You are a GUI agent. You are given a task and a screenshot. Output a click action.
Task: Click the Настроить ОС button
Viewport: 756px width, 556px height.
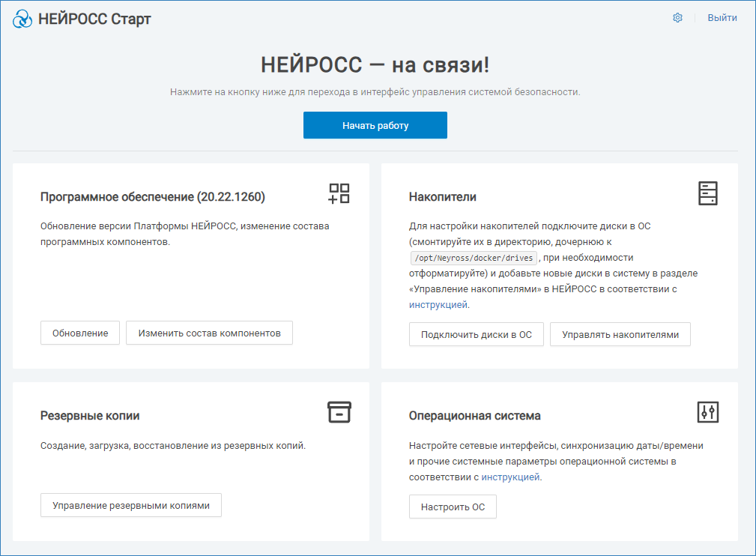point(453,507)
